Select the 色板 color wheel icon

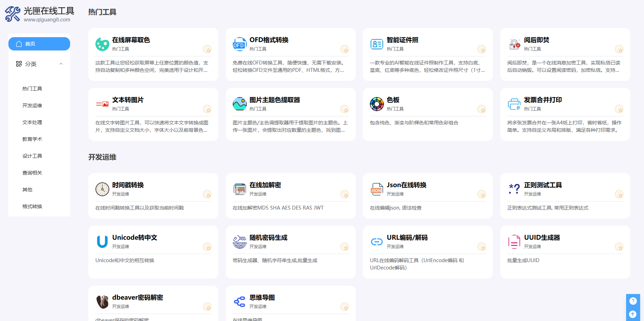[377, 104]
